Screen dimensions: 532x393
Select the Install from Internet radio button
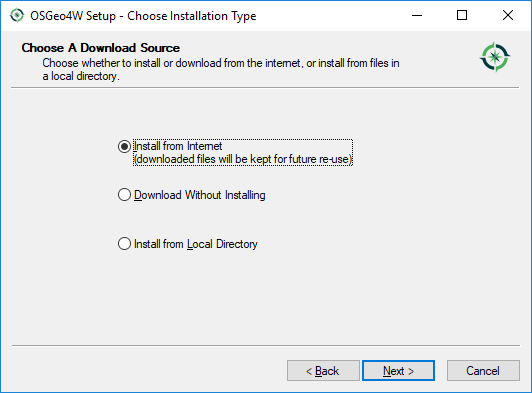click(124, 146)
